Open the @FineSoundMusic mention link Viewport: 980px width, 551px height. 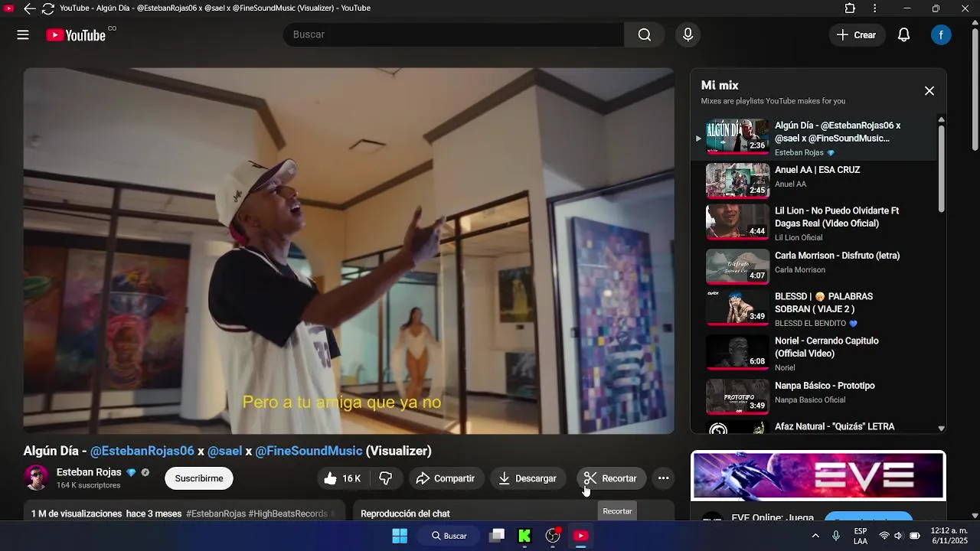click(x=309, y=451)
